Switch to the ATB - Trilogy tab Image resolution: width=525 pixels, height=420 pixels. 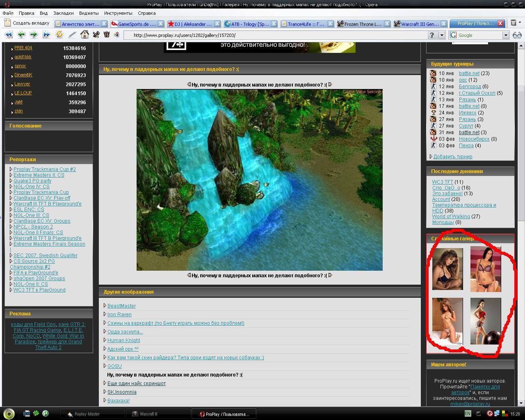(250, 24)
